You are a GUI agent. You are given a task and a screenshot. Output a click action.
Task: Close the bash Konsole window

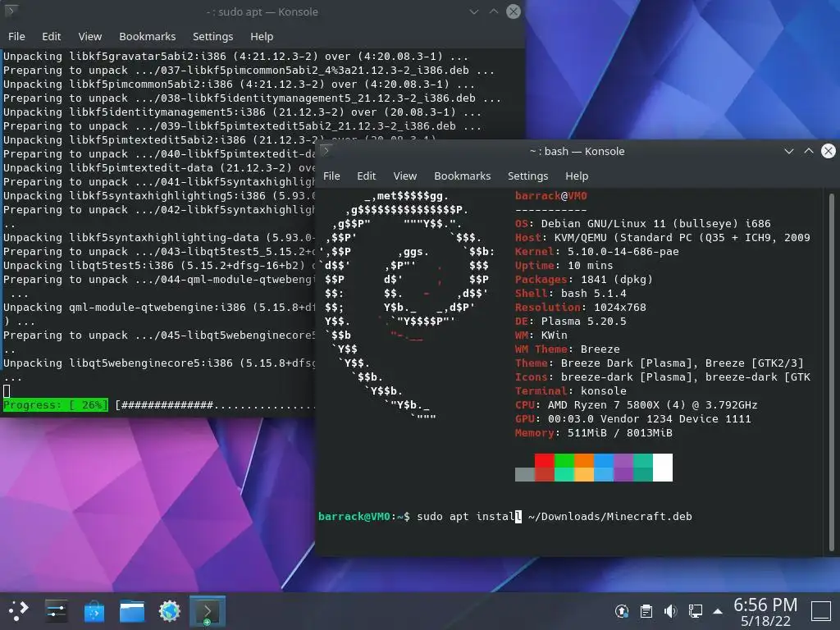829,151
